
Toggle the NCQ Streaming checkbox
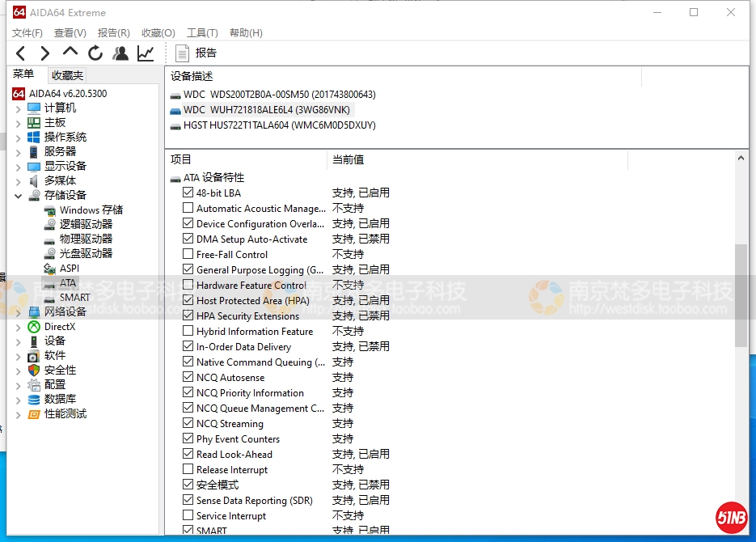click(188, 423)
